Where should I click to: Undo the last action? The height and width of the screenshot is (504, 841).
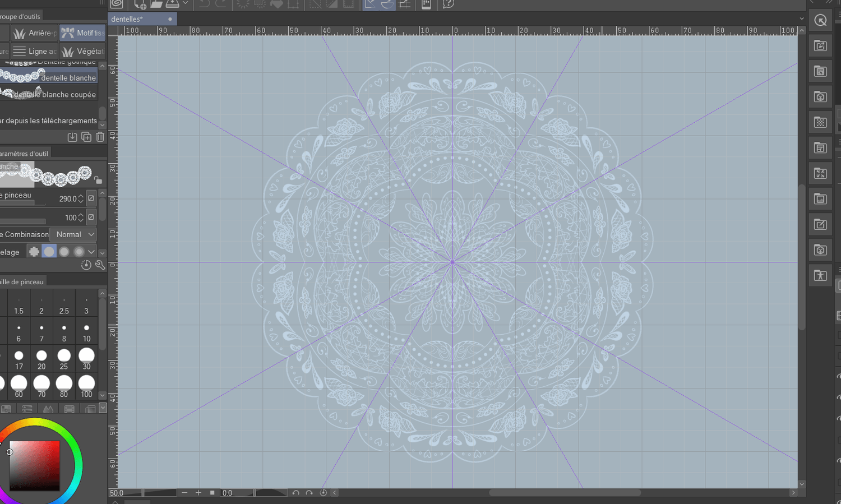[204, 4]
